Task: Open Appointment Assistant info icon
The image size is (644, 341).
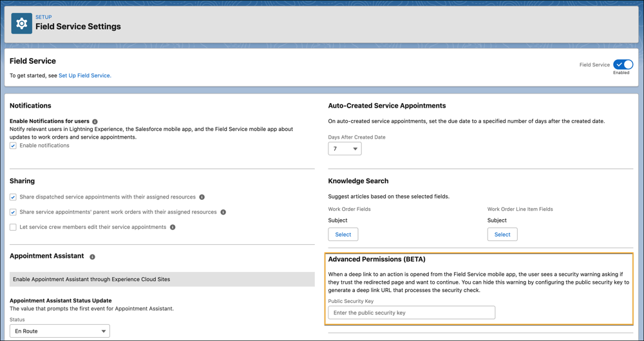Action: pos(92,257)
